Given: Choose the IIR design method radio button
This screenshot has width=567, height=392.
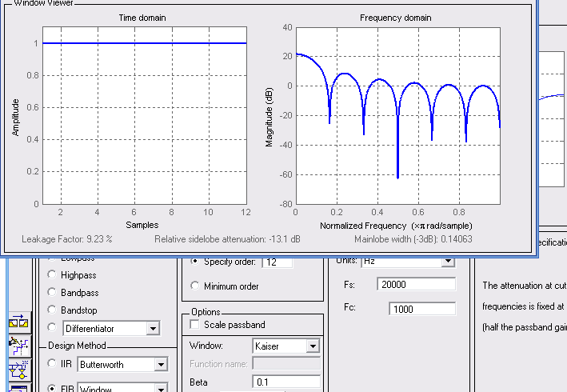Looking at the screenshot, I should [x=52, y=363].
